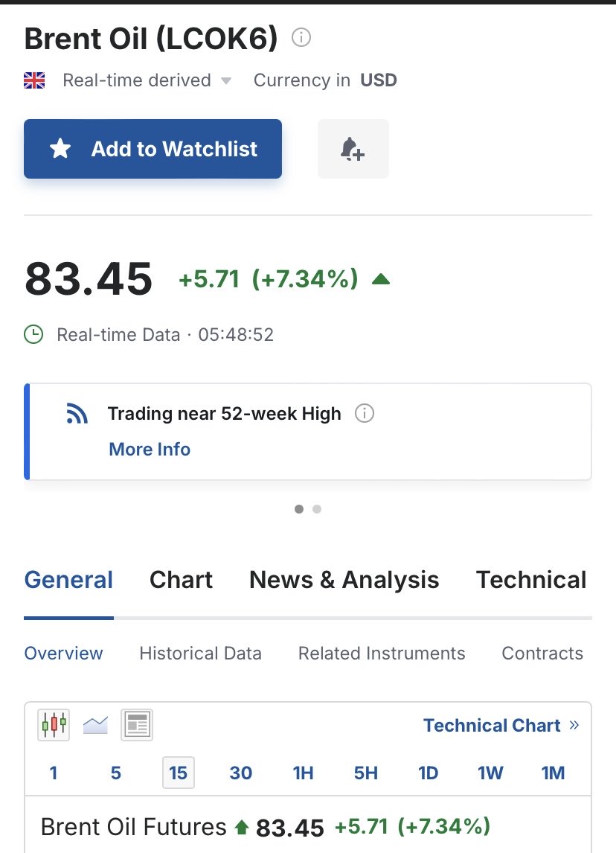
Task: Select the second carousel dot
Action: (x=317, y=509)
